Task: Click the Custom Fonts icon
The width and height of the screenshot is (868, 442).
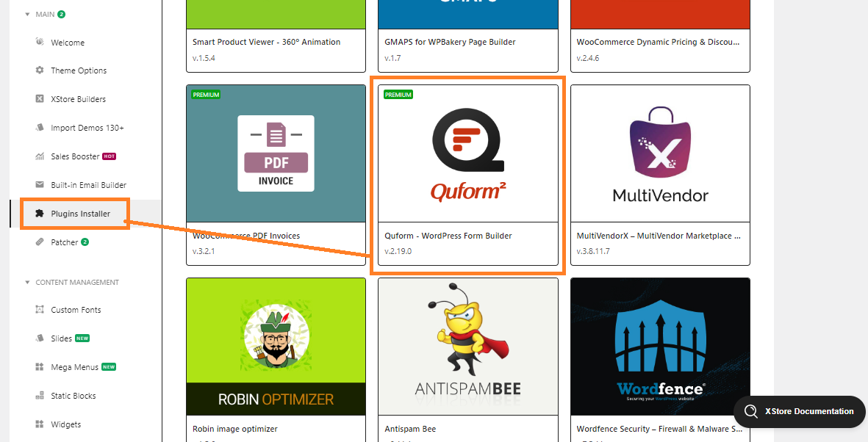Action: point(39,310)
